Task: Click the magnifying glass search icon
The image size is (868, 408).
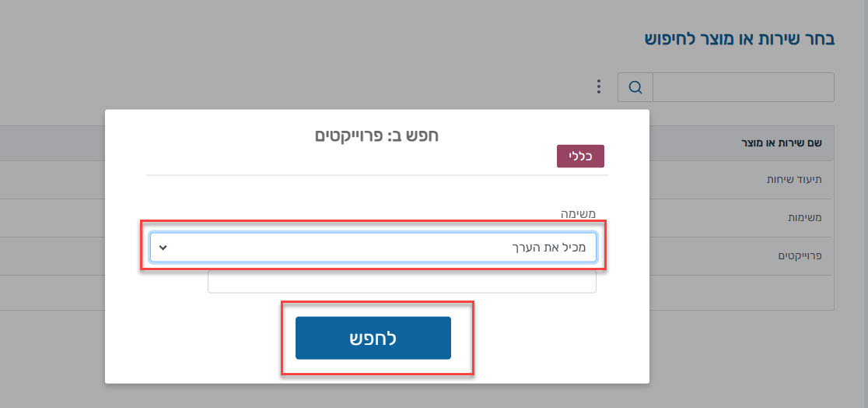Action: [x=635, y=87]
